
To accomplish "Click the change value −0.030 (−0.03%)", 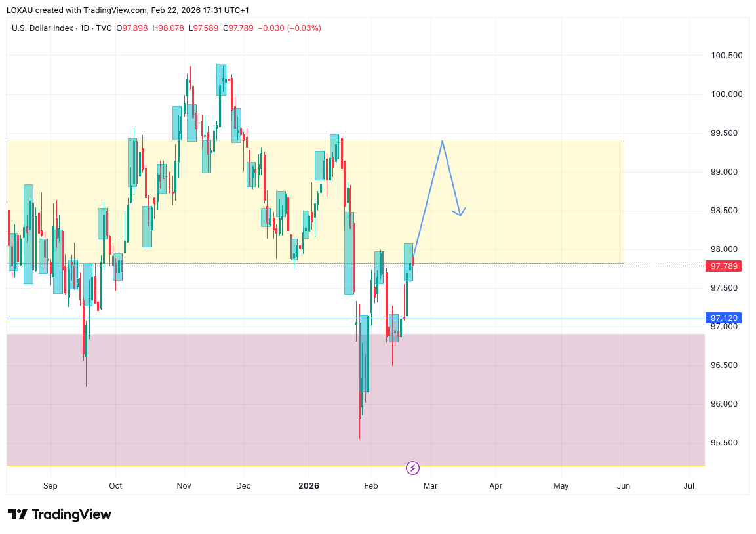I will pos(289,28).
